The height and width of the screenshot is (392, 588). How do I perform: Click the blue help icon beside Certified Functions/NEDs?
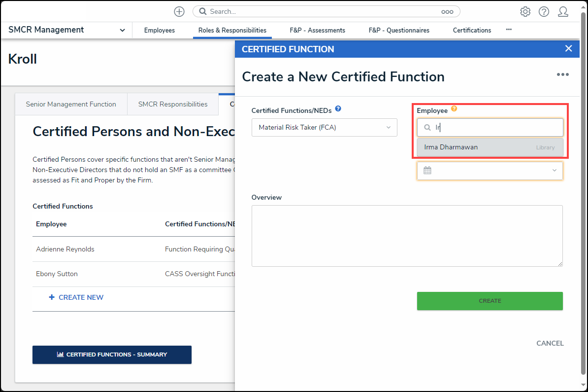338,109
